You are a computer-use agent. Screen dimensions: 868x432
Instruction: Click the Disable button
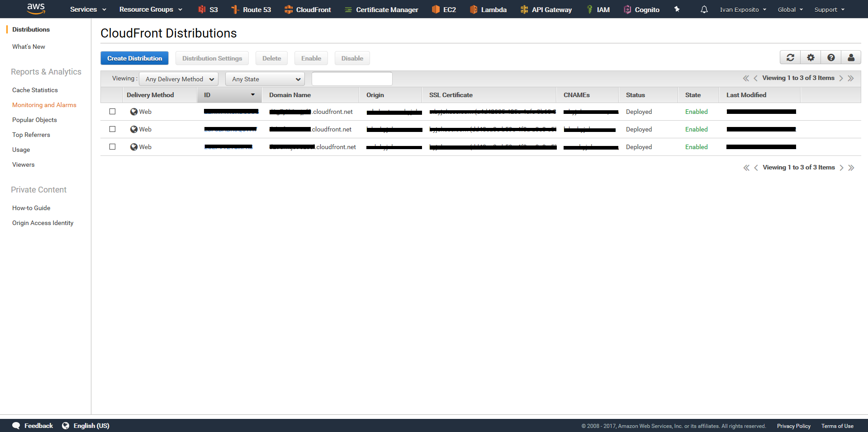click(x=352, y=58)
